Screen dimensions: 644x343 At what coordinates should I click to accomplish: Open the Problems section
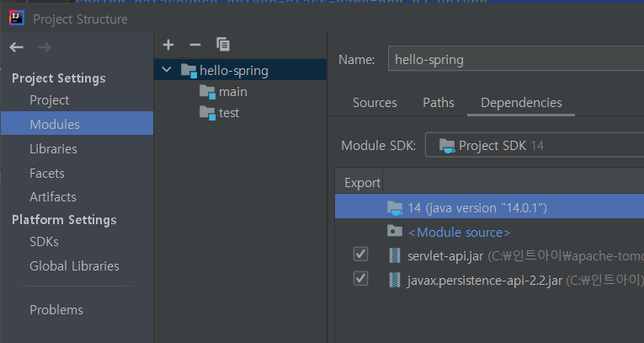coord(56,309)
